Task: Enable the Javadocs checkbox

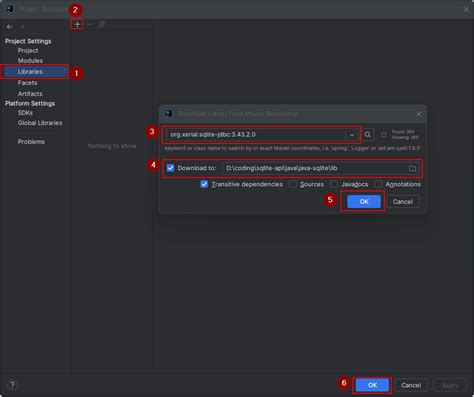Action: coord(334,184)
